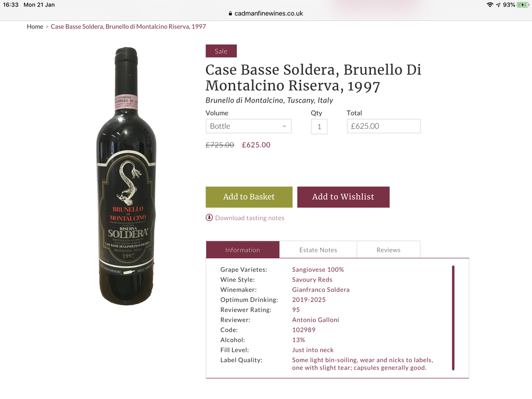Image resolution: width=532 pixels, height=399 pixels.
Task: Switch to the Estate Notes tab
Action: (318, 250)
